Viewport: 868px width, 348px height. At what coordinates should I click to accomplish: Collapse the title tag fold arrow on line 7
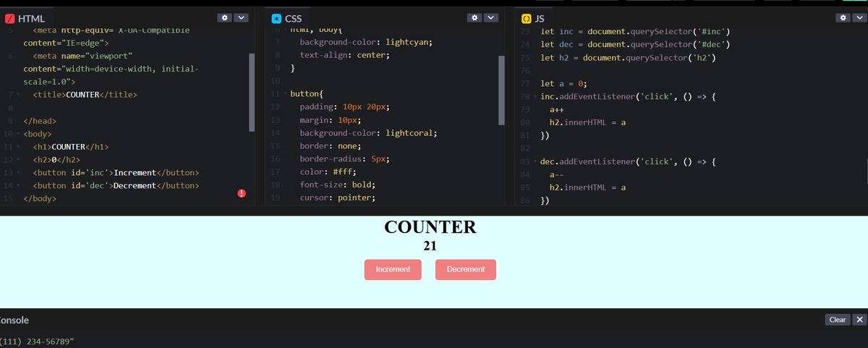pos(17,95)
